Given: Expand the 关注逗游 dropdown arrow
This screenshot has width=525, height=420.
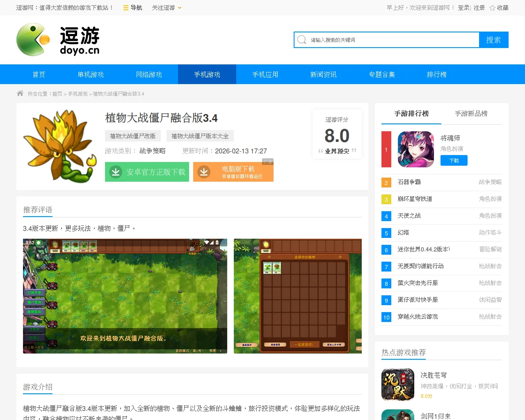Looking at the screenshot, I should click(179, 7).
